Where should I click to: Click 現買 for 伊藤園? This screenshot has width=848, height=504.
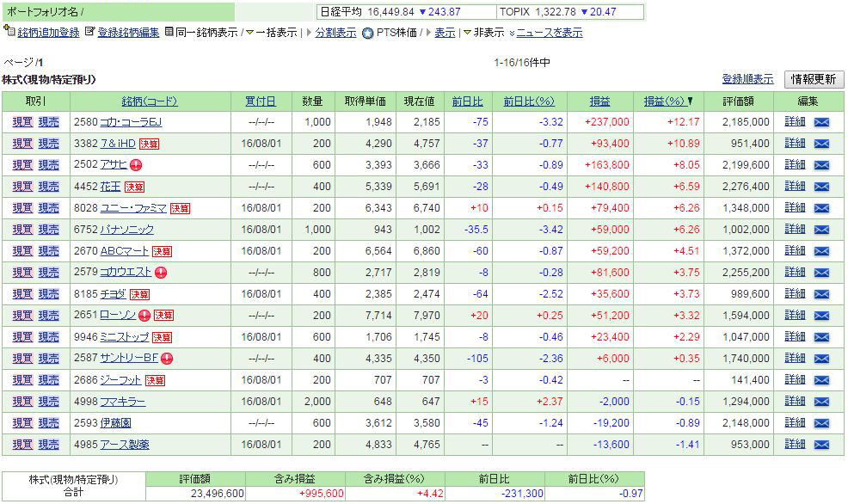tap(22, 423)
